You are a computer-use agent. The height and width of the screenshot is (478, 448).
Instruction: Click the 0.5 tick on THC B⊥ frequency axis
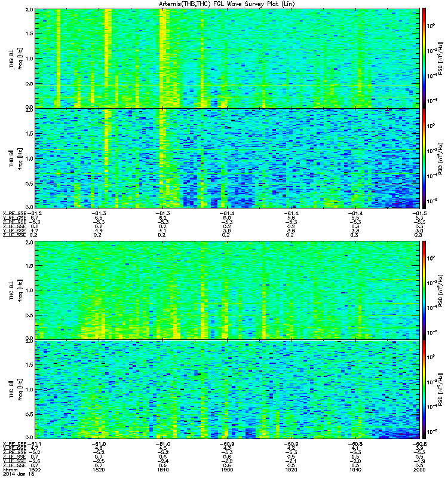pos(29,315)
